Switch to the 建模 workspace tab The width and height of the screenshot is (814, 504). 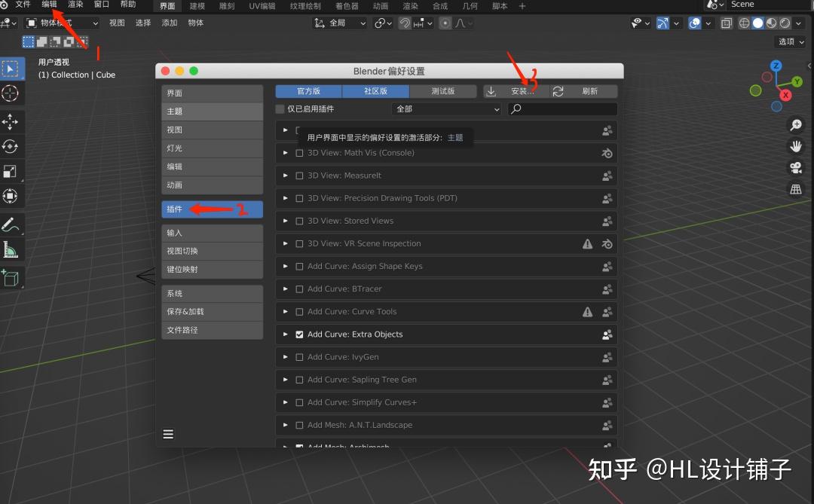pos(197,6)
